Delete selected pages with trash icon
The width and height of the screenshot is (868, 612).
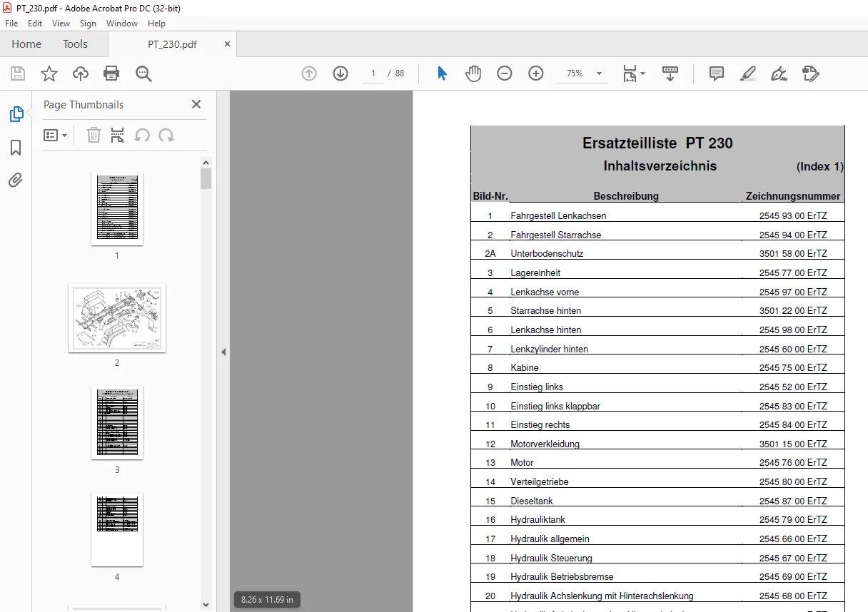pyautogui.click(x=94, y=135)
